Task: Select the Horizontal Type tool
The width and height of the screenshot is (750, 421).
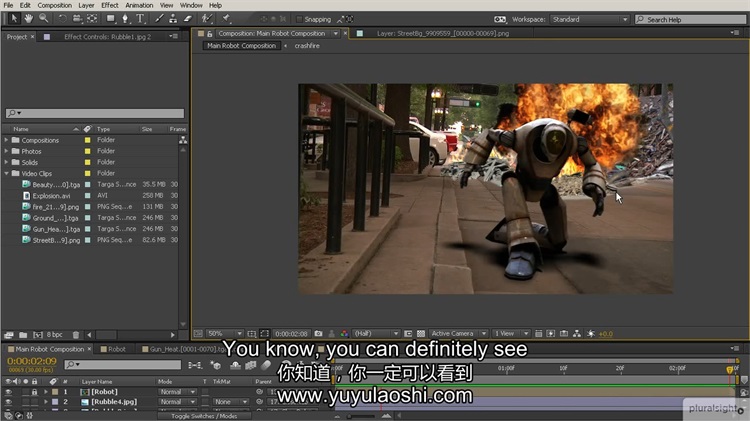Action: (140, 19)
